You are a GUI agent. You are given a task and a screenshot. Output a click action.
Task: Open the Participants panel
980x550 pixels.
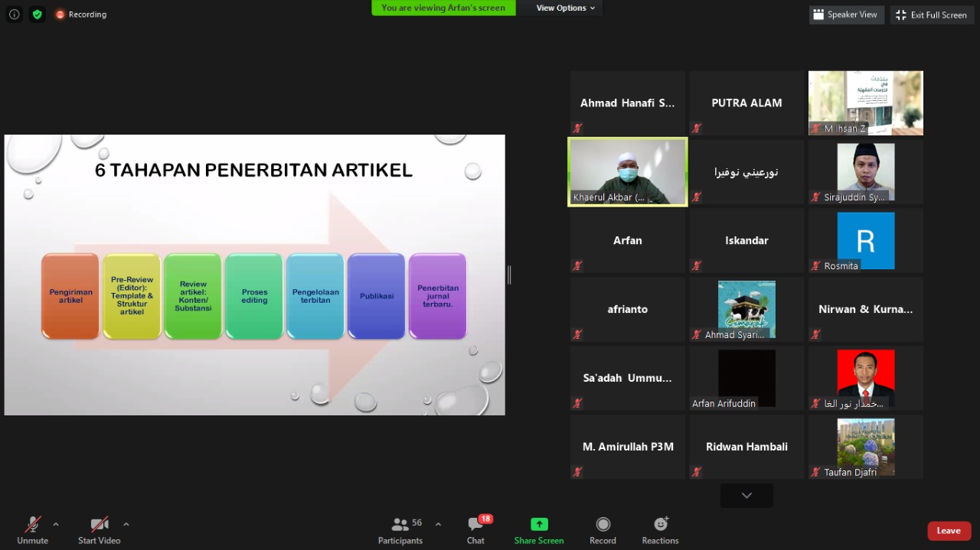400,530
